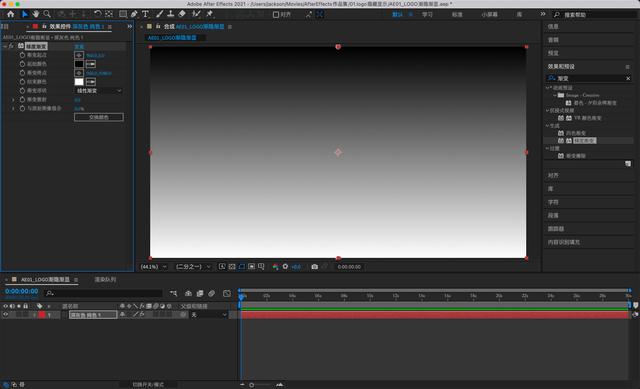Click the frame blending icon in timeline
This screenshot has width=640, height=389.
200,293
